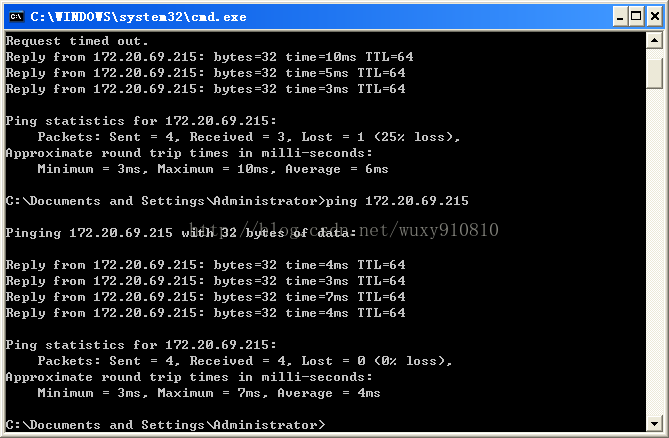The image size is (669, 438).
Task: Click the reply line showing time=7ms
Action: pyautogui.click(x=205, y=297)
